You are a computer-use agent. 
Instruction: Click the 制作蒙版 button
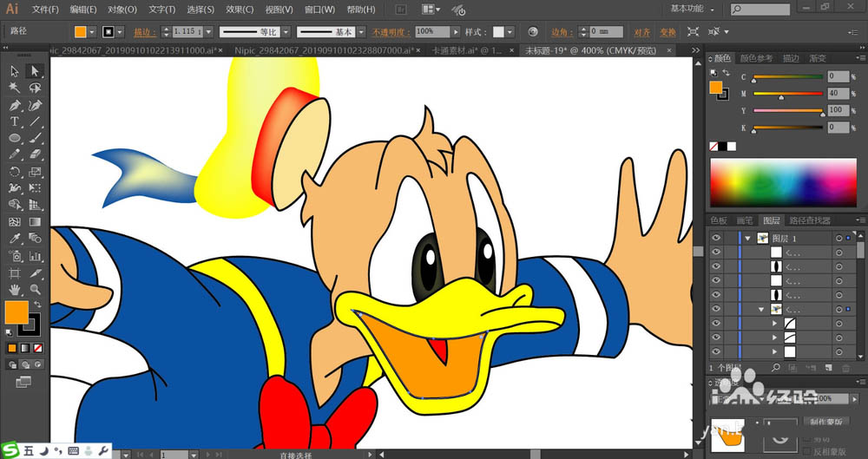tap(825, 422)
